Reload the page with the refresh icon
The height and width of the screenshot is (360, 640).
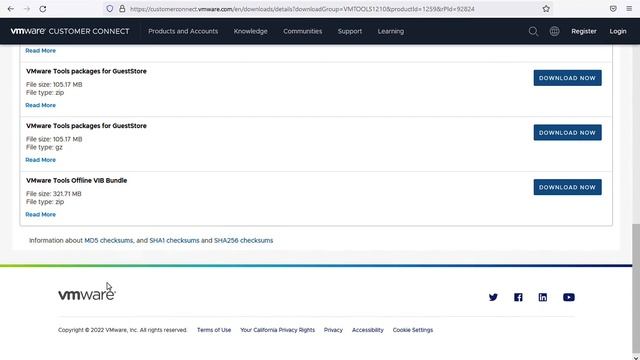(x=43, y=9)
